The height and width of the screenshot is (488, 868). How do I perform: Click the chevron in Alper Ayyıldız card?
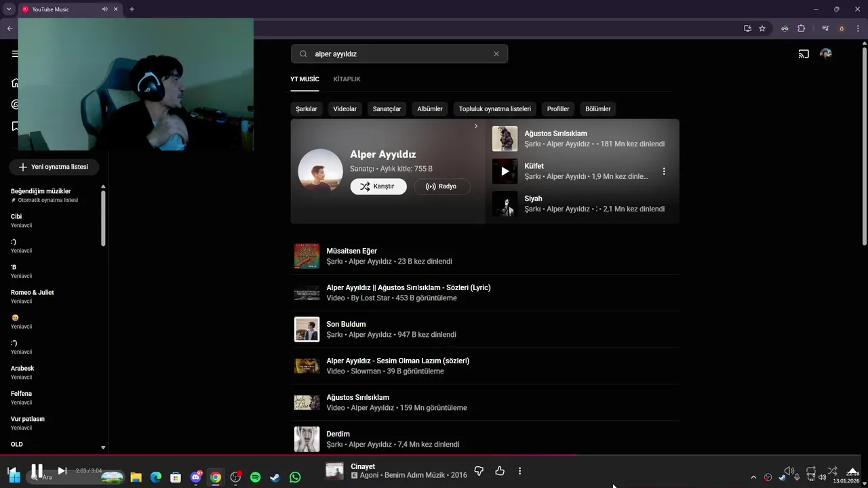tap(476, 126)
